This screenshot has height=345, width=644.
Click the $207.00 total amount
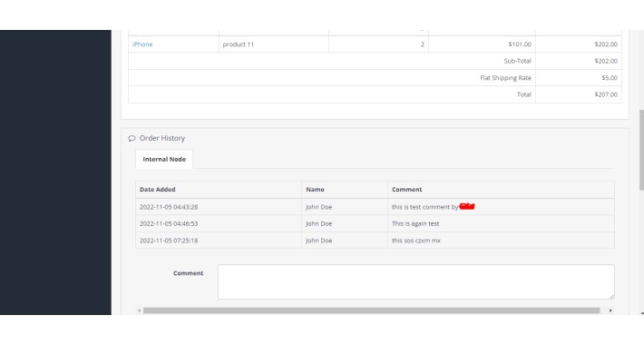pyautogui.click(x=606, y=94)
